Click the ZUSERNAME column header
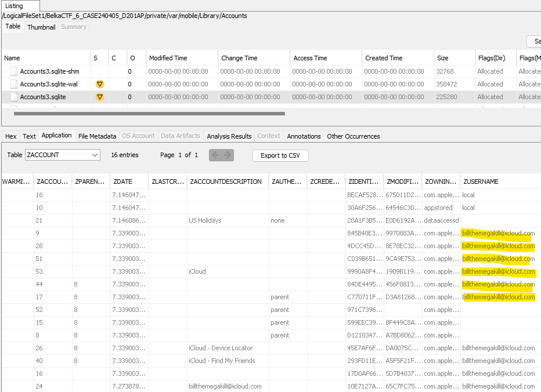This screenshot has width=541, height=392. (500, 182)
